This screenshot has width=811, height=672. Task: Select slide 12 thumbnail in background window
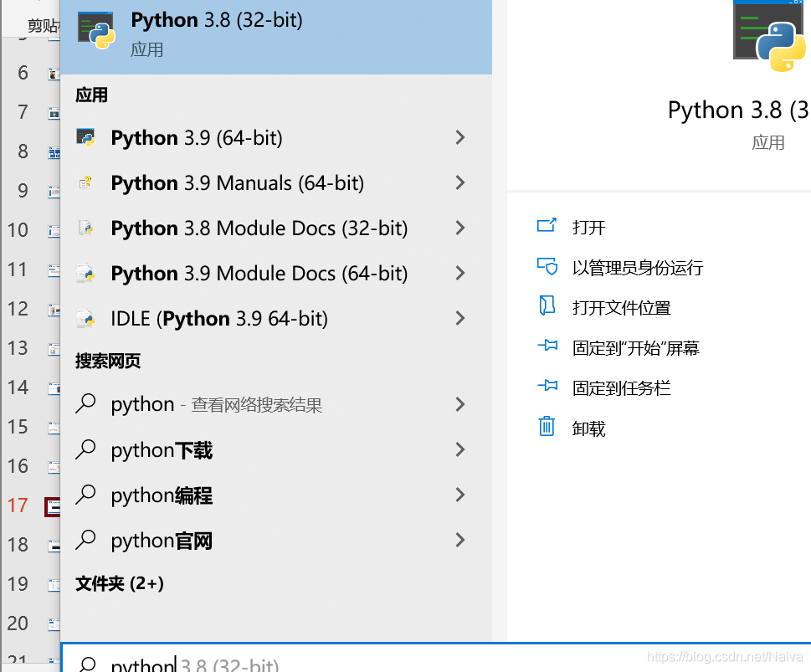(54, 310)
